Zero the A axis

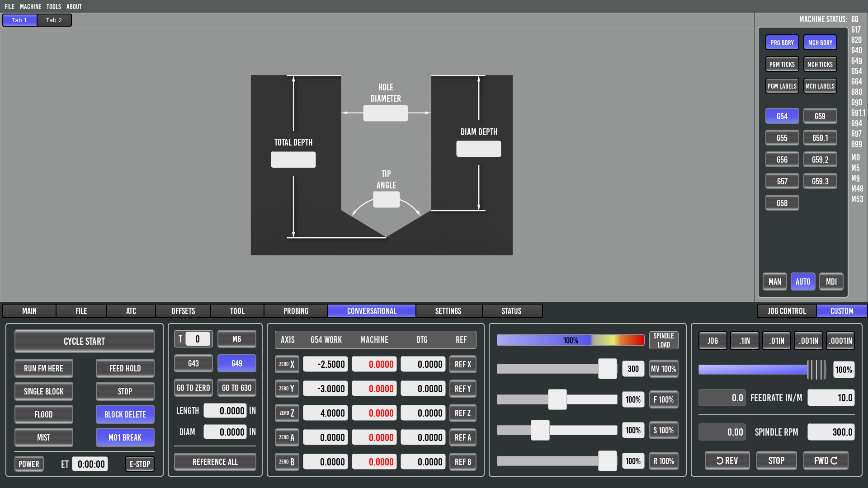(287, 437)
